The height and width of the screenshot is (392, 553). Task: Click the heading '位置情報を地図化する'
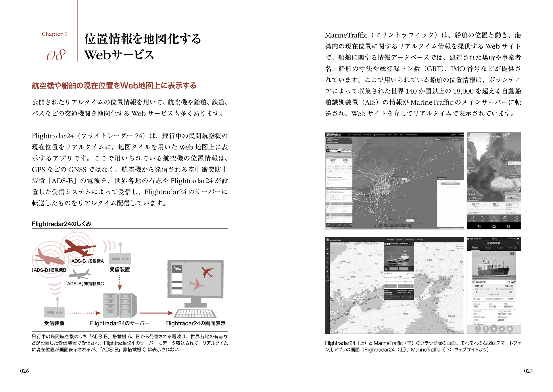tap(143, 39)
